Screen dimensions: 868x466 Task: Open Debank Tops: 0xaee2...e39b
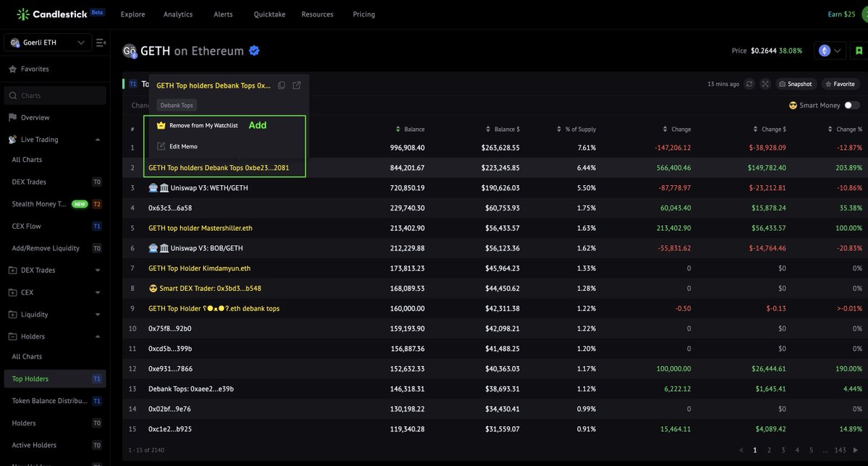click(x=191, y=389)
